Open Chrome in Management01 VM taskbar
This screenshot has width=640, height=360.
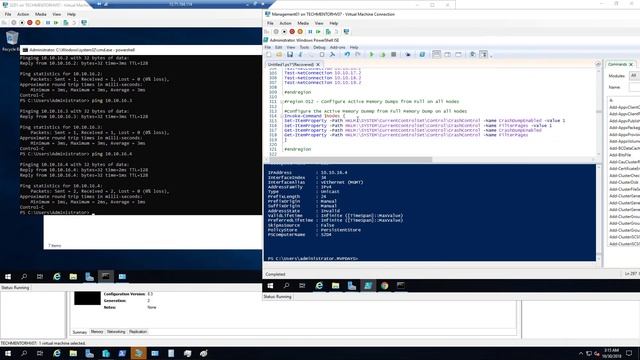(384, 286)
